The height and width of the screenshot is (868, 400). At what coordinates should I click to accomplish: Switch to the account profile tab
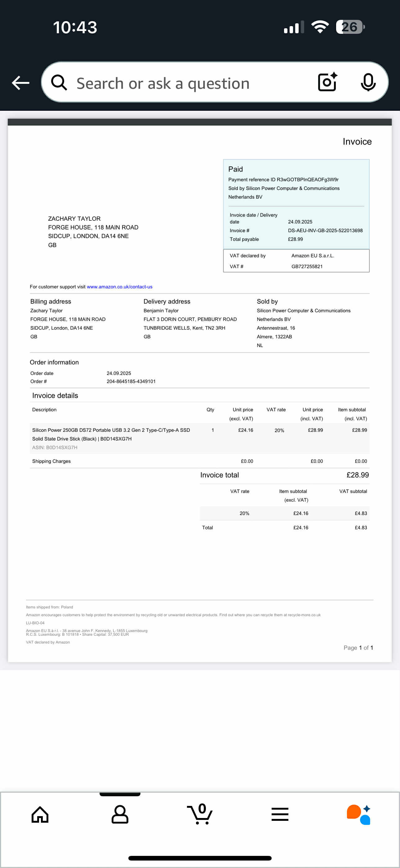tap(120, 814)
